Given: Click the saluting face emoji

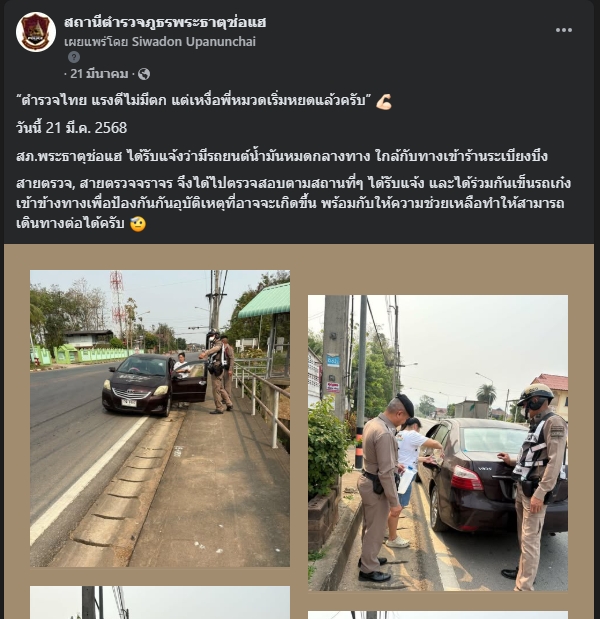Looking at the screenshot, I should click(x=138, y=224).
